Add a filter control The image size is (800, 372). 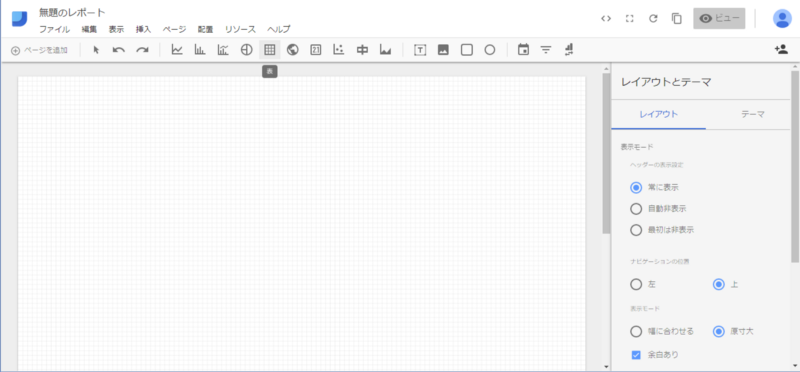546,50
